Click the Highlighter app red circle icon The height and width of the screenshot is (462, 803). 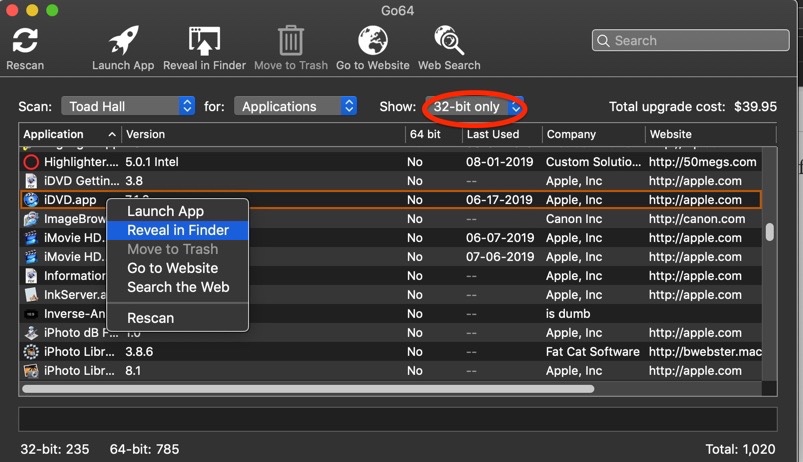click(31, 162)
